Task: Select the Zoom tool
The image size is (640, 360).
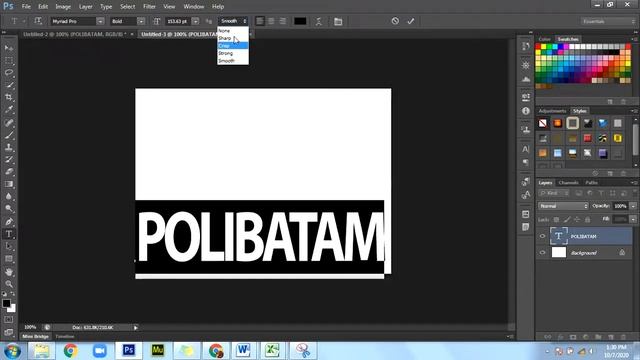Action: click(9, 284)
